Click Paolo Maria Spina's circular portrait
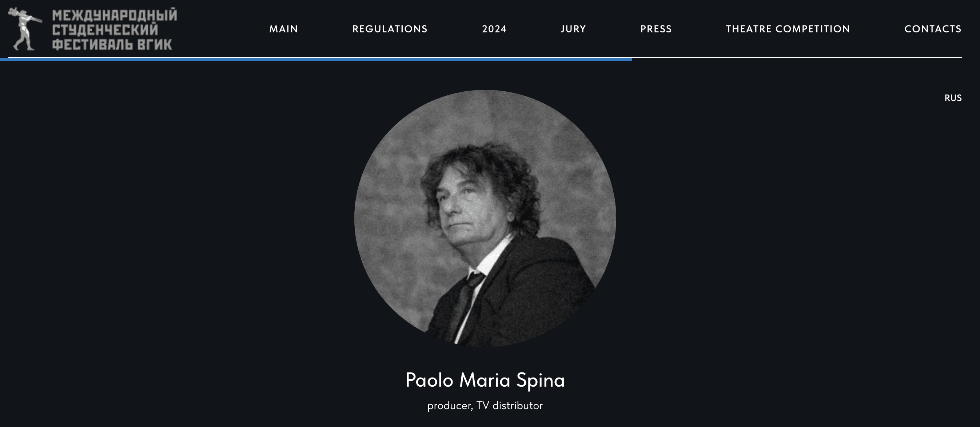This screenshot has width=980, height=427. click(x=485, y=218)
